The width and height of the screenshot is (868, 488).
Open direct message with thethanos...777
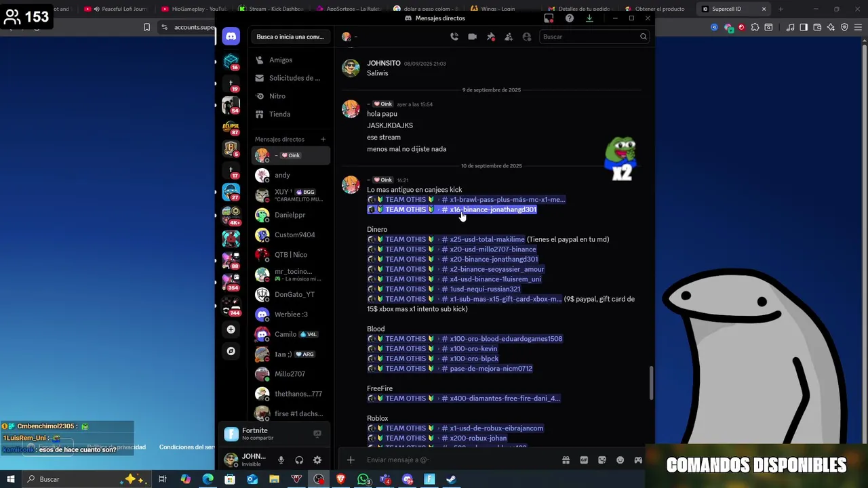[290, 394]
